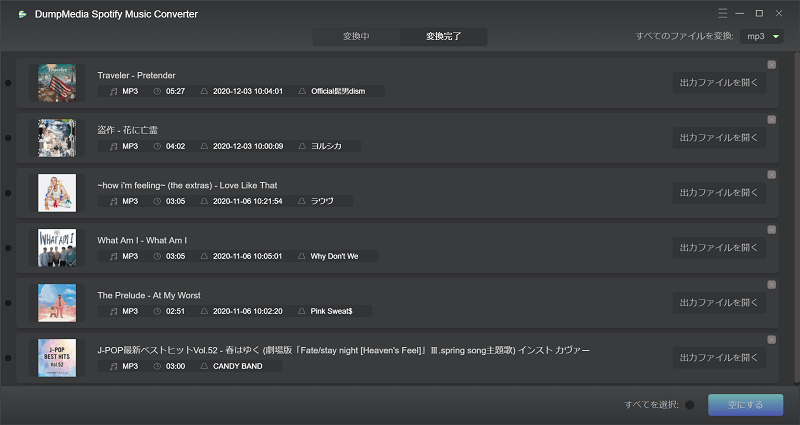The width and height of the screenshot is (800, 425).
Task: Click the clock icon beside 03:00
Action: coord(157,366)
